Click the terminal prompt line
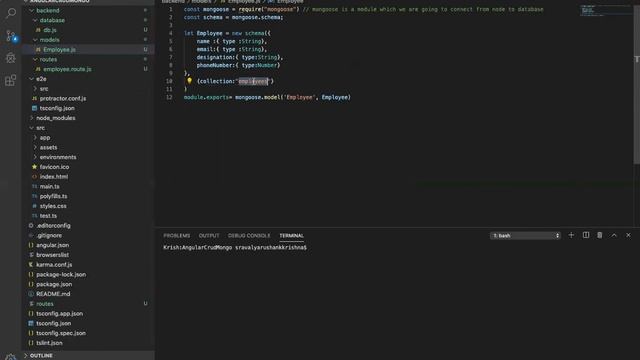Image resolution: width=640 pixels, height=360 pixels. pyautogui.click(x=235, y=247)
